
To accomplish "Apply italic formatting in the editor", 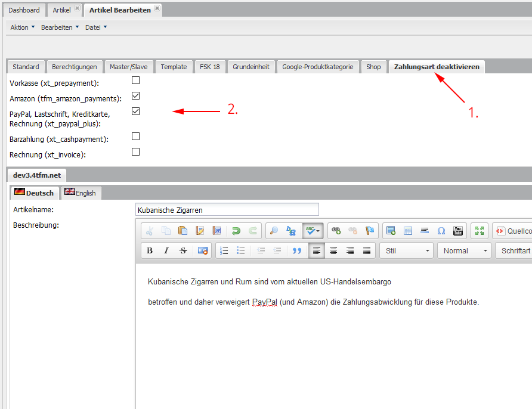I will (166, 251).
